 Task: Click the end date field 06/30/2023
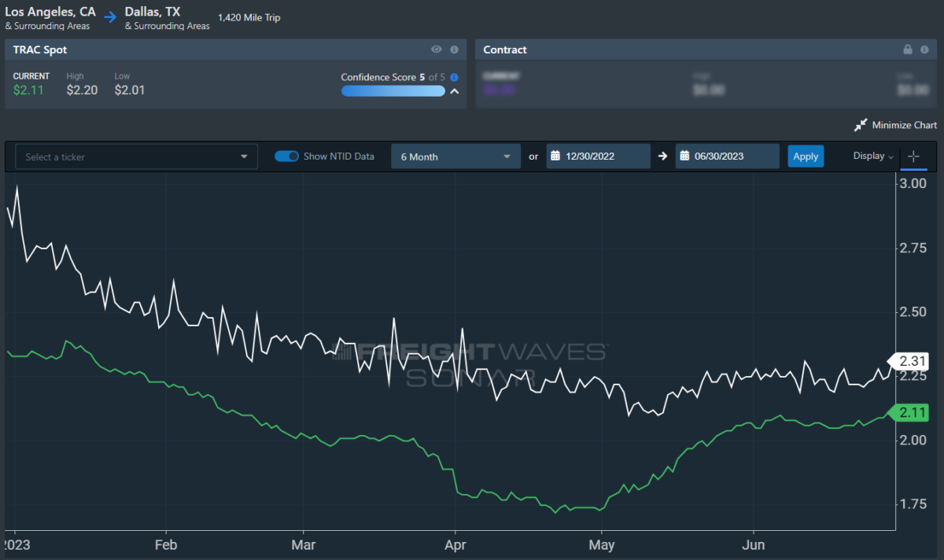728,157
